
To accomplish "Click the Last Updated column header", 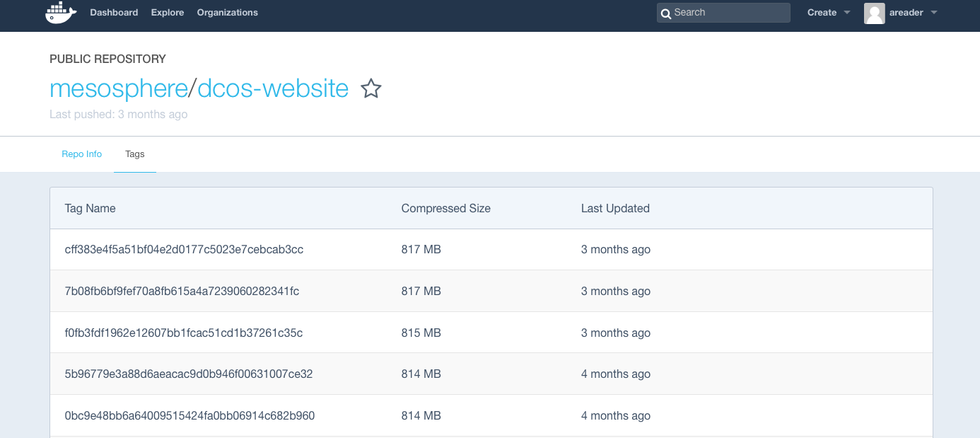I will pyautogui.click(x=615, y=209).
